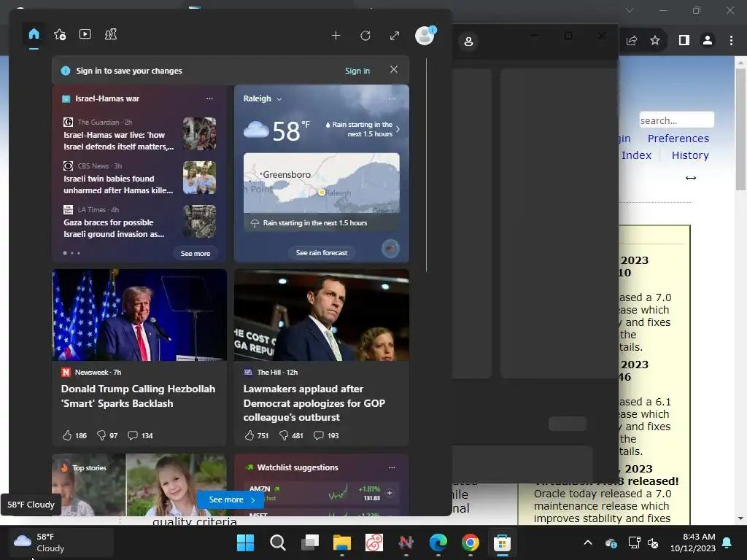This screenshot has width=747, height=560.
Task: Click the weather map of Greensboro area
Action: point(322,183)
